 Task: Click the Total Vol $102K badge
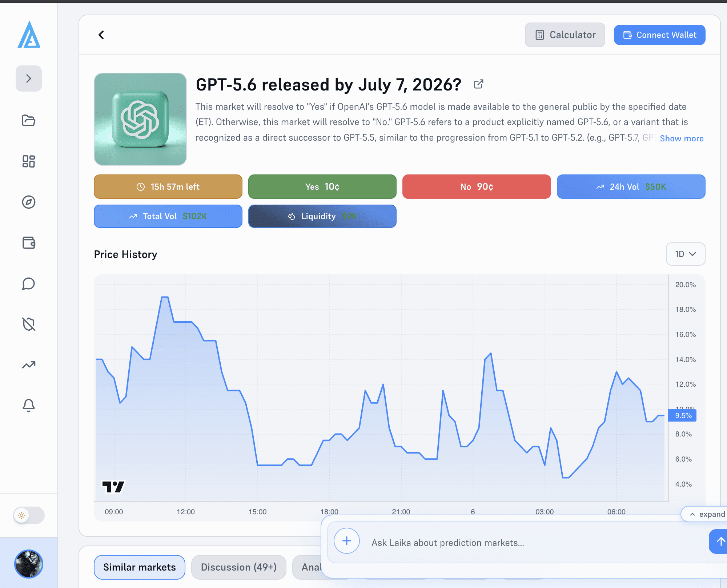point(168,216)
